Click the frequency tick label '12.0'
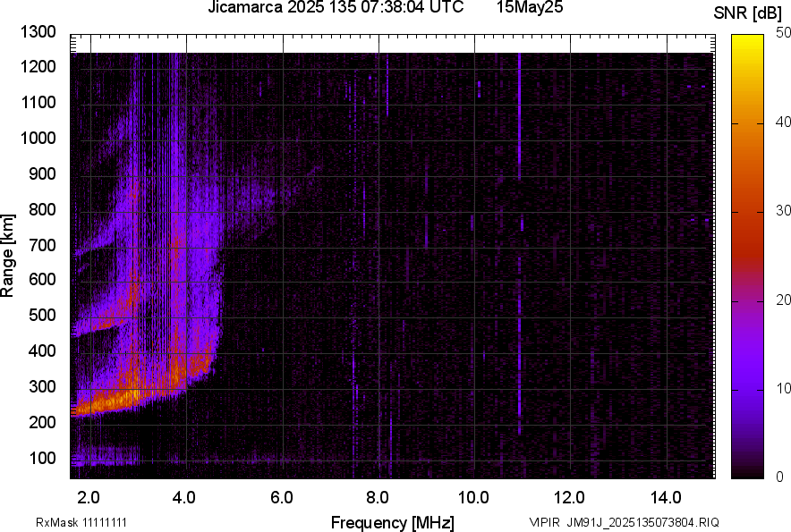This screenshot has height=532, width=791. (x=570, y=498)
